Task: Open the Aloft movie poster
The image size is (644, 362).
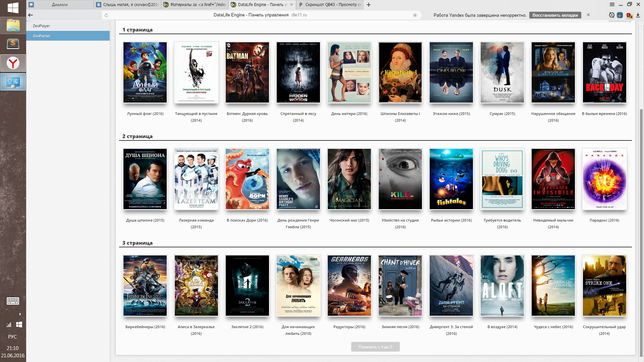Action: (x=502, y=286)
